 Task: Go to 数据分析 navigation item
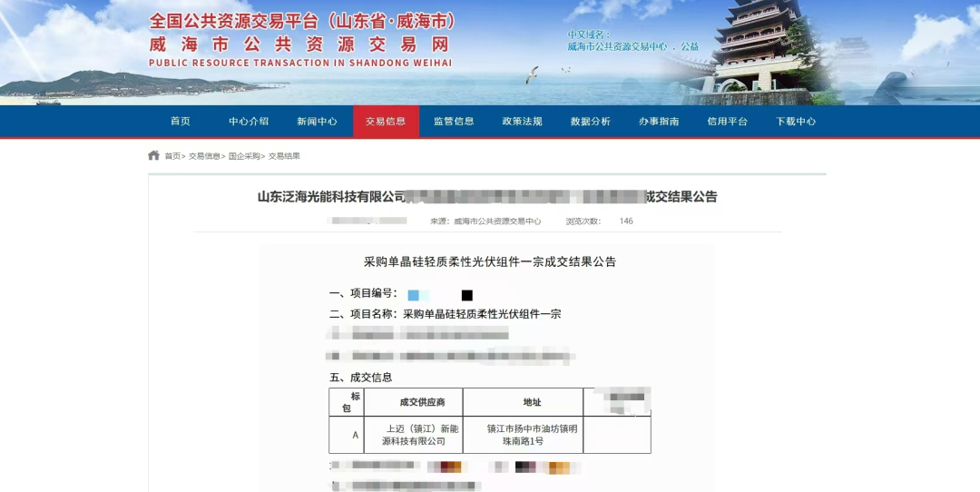590,122
